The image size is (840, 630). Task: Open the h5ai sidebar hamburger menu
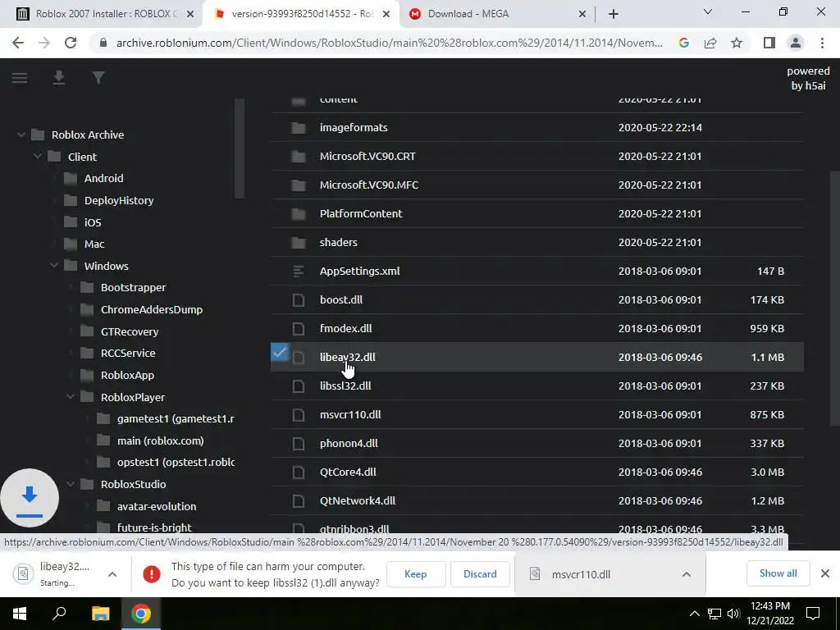[20, 78]
